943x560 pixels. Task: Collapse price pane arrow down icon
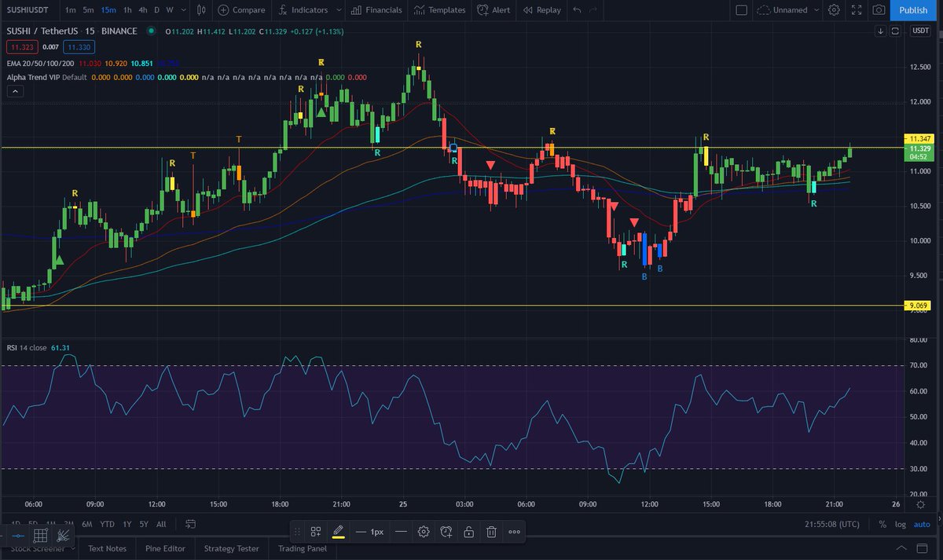point(881,31)
